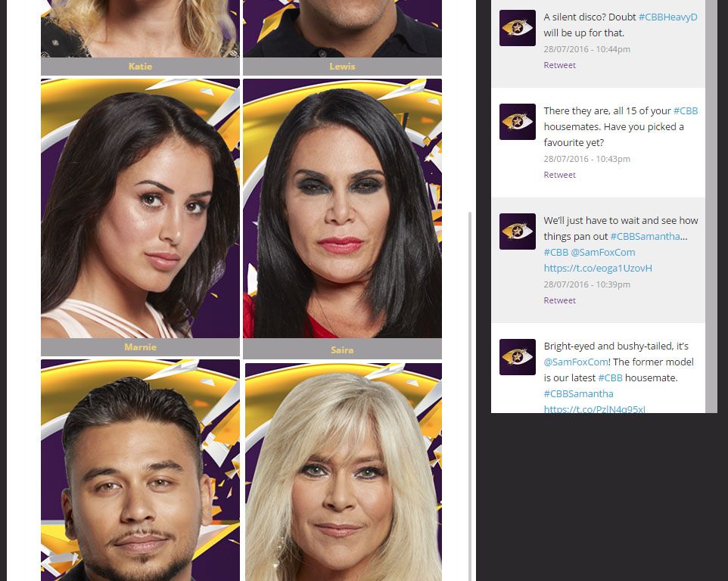This screenshot has height=581, width=728.
Task: Click the eye avatar beside 'Bright-eyed' tweet
Action: [x=517, y=357]
